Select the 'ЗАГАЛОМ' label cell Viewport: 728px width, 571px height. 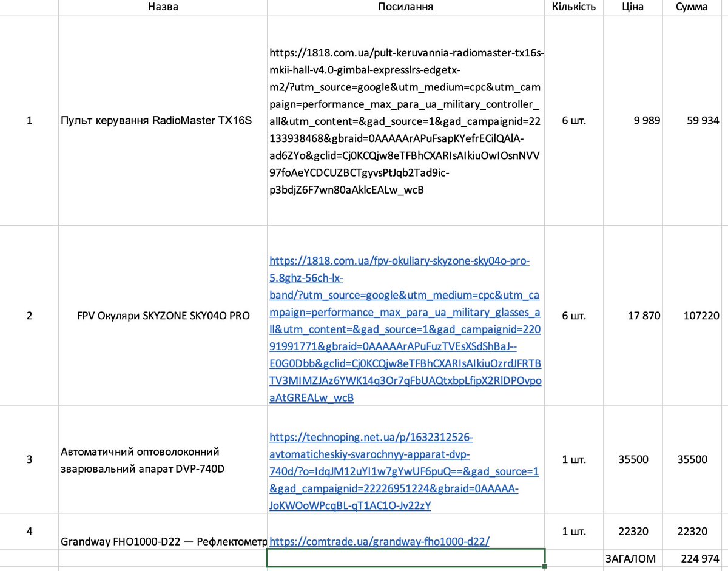pos(633,558)
